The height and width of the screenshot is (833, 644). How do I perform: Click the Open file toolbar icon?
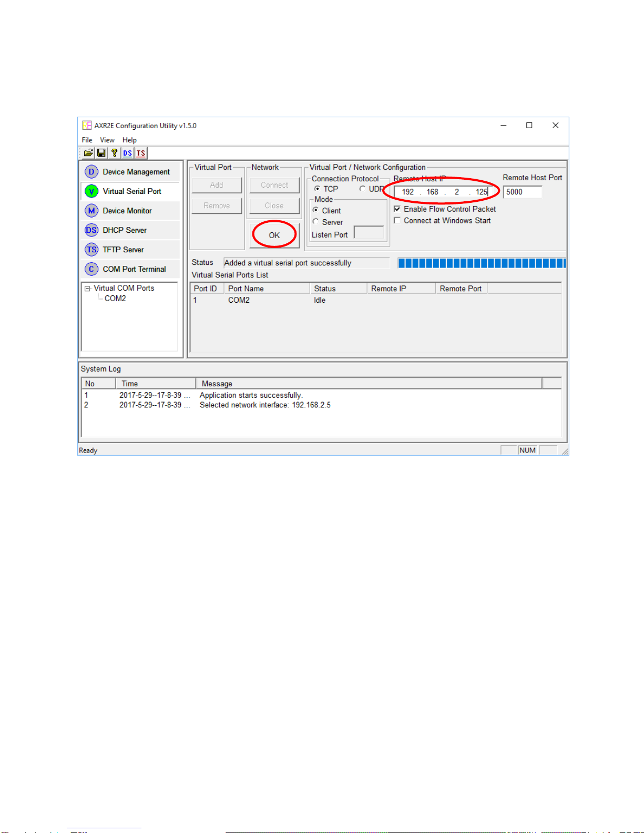click(88, 153)
